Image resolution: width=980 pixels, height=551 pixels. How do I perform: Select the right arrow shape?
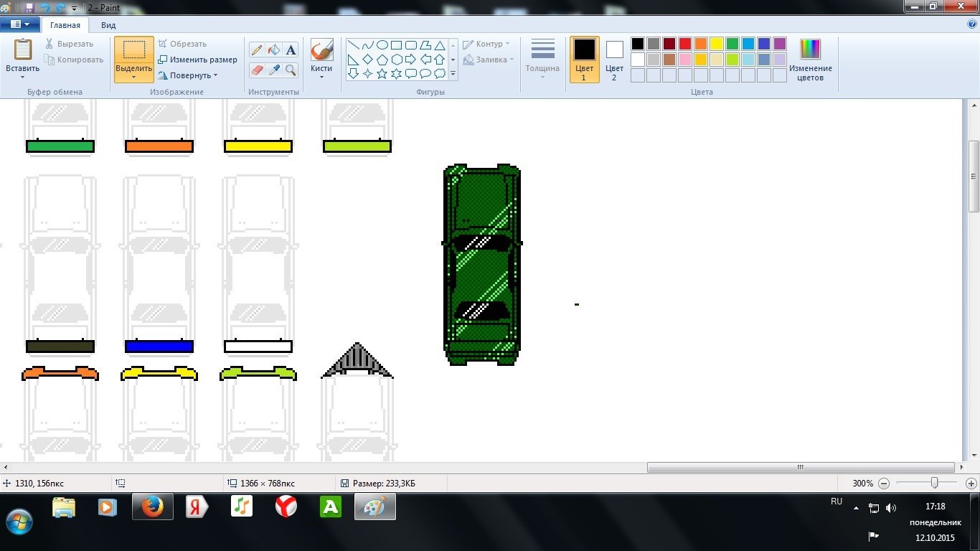410,59
